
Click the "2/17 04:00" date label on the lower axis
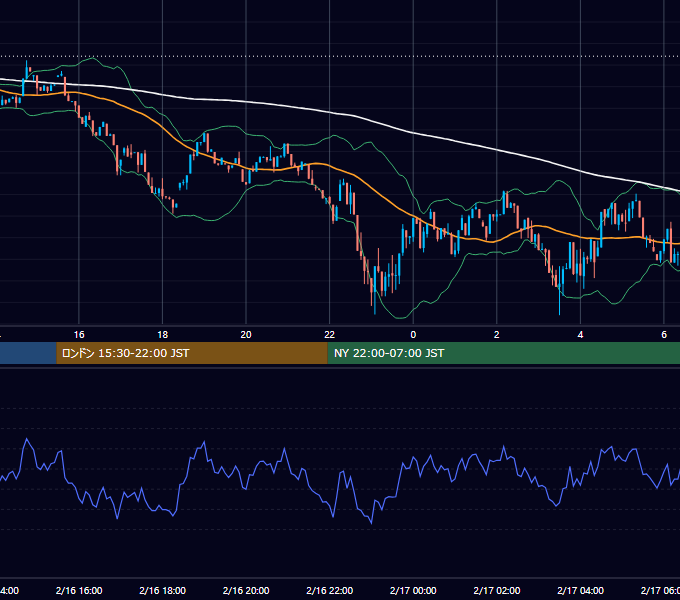point(580,590)
